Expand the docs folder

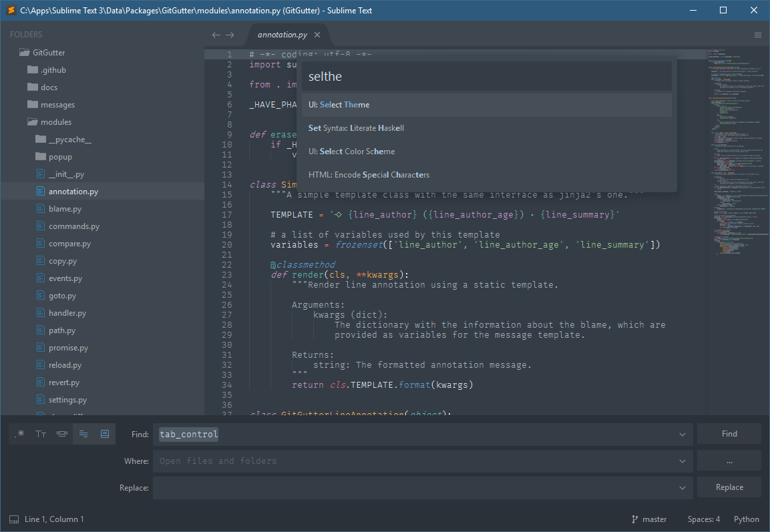coord(33,87)
